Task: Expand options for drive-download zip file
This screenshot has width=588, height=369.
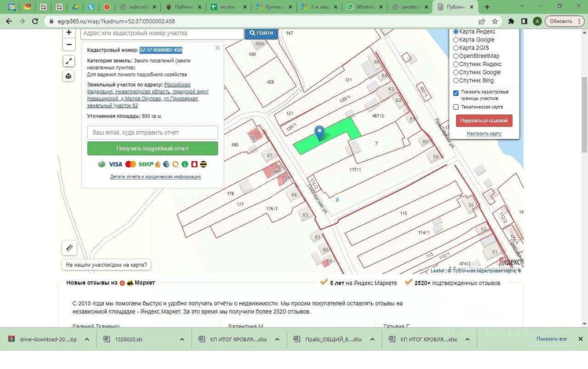Action: pos(86,340)
